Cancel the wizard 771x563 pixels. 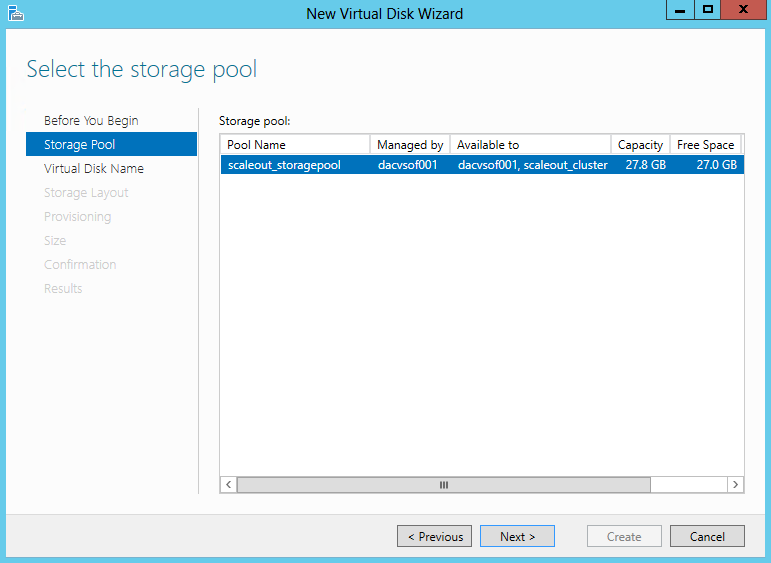(x=707, y=536)
